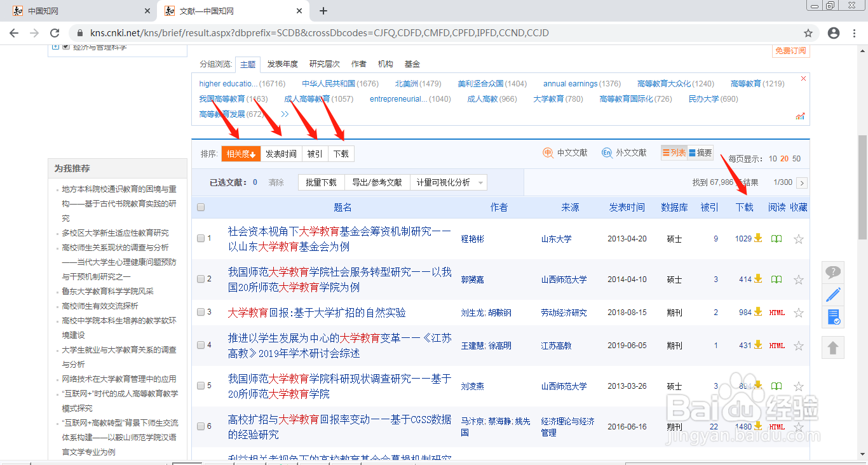Click the 清除 link to clear selections
Screen dimensions: 868x465
coord(276,182)
